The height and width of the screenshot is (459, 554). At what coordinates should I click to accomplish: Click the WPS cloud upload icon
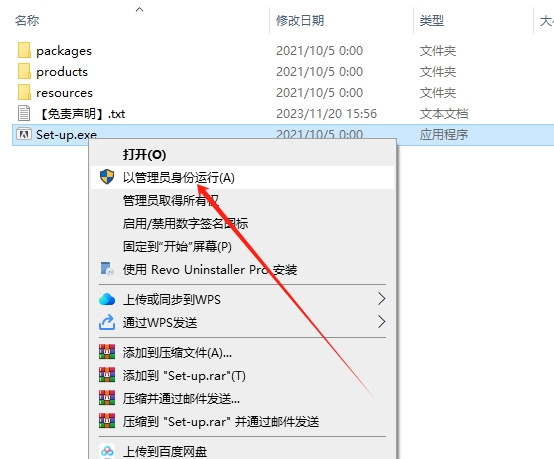(x=107, y=300)
